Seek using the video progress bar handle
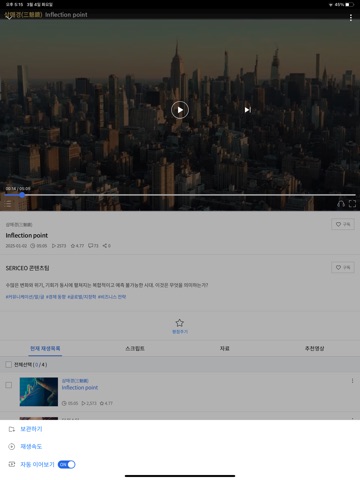360x480 pixels. click(x=22, y=195)
